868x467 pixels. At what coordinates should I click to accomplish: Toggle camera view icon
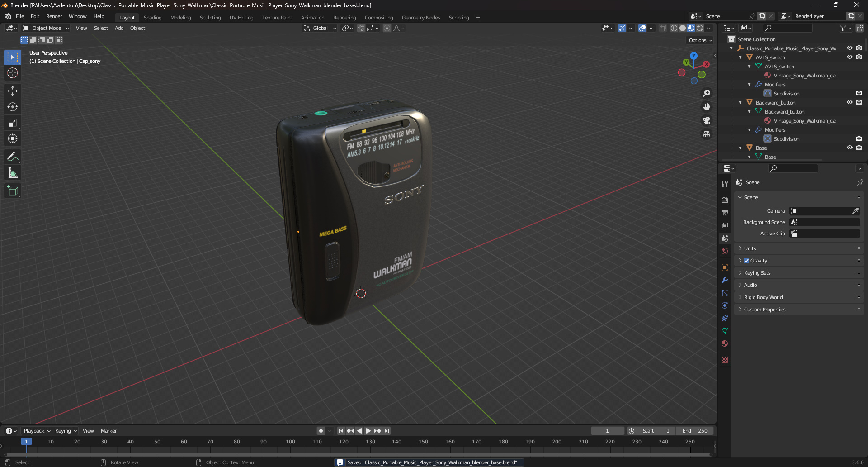pyautogui.click(x=707, y=120)
